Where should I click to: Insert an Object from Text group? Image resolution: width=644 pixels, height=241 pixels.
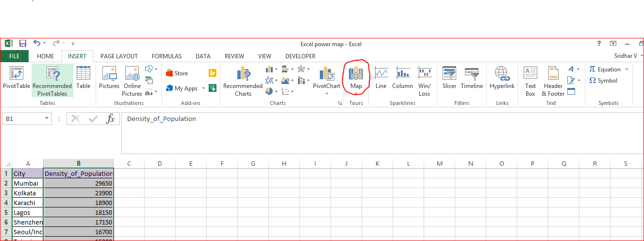pyautogui.click(x=571, y=91)
